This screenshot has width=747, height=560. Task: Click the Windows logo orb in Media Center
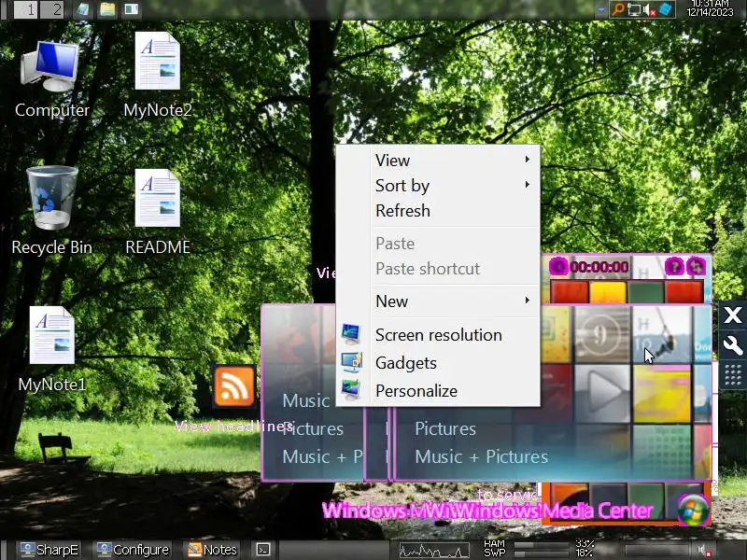[x=694, y=510]
